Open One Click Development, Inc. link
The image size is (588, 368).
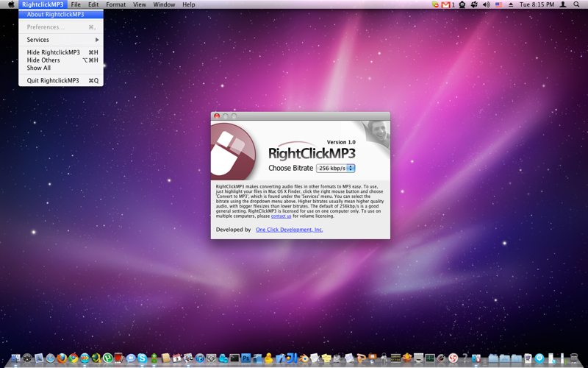point(289,230)
